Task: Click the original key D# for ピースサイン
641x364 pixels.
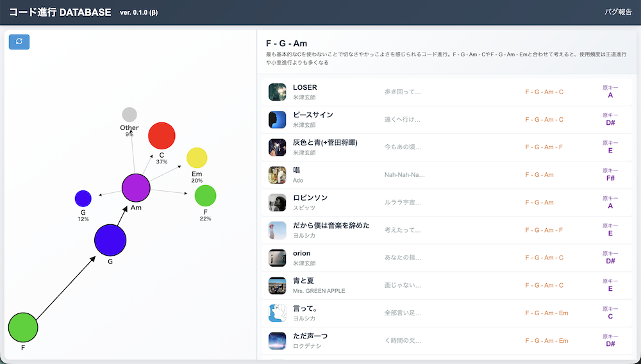Action: 610,123
